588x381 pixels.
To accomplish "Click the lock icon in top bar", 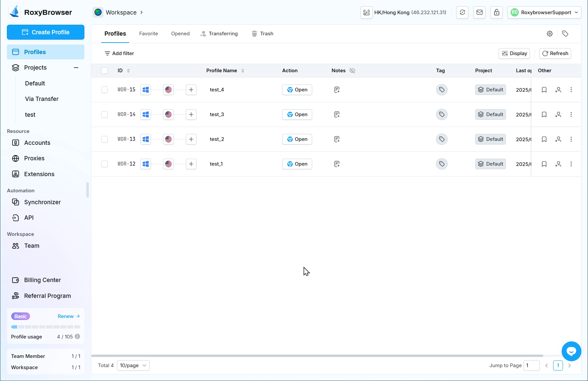I will tap(497, 13).
